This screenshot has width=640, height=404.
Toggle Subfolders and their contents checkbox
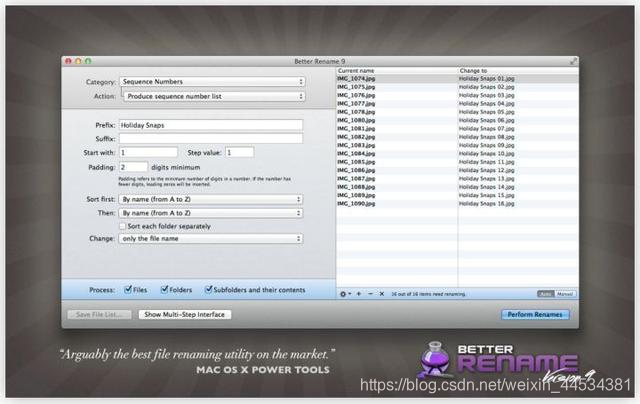[208, 289]
